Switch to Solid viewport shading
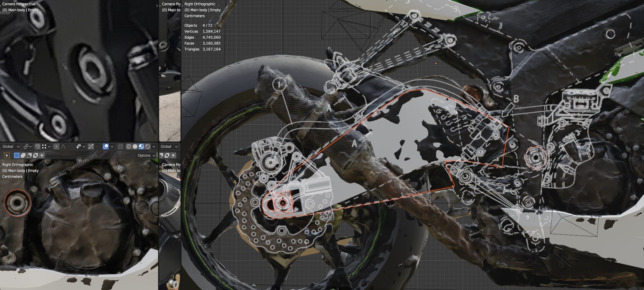This screenshot has width=644, height=290. coord(135,146)
